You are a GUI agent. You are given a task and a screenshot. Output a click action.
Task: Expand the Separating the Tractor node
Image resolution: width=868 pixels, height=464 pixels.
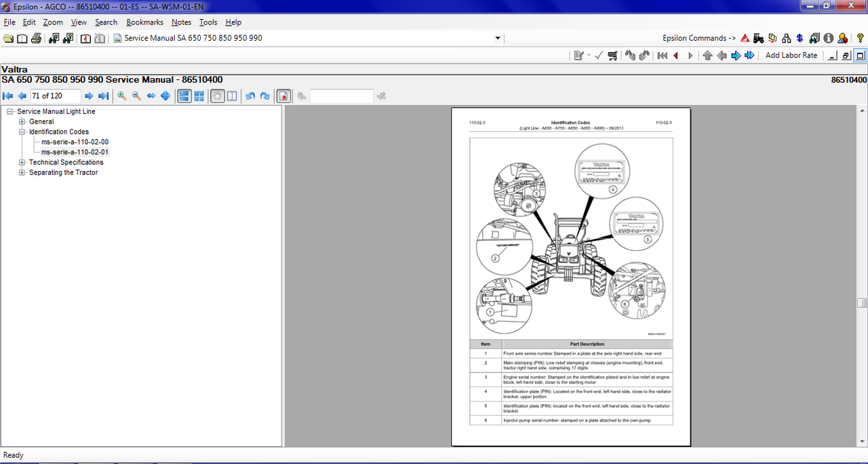click(x=22, y=173)
